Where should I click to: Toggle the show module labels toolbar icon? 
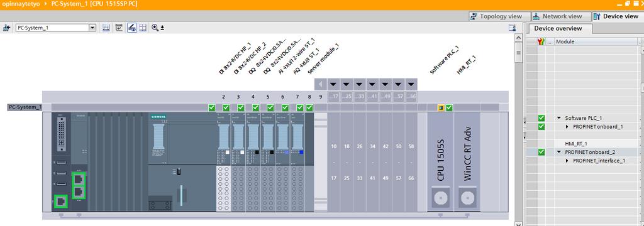106,28
